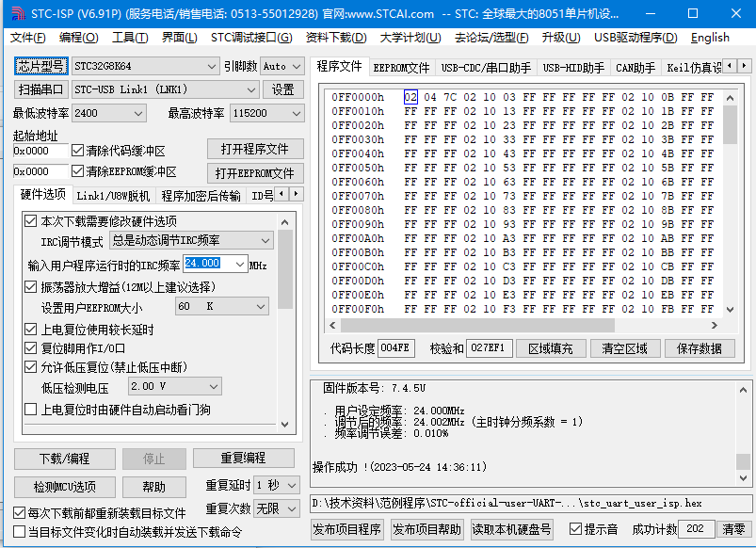756x548 pixels.
Task: Click hex view scroll right arrow
Action: coord(715,326)
